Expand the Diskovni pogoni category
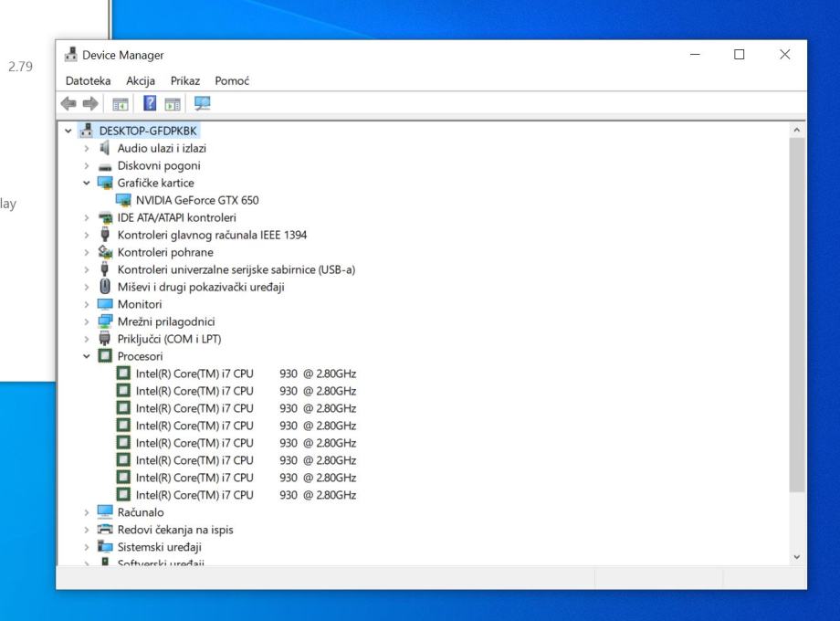Image resolution: width=840 pixels, height=621 pixels. click(x=87, y=165)
